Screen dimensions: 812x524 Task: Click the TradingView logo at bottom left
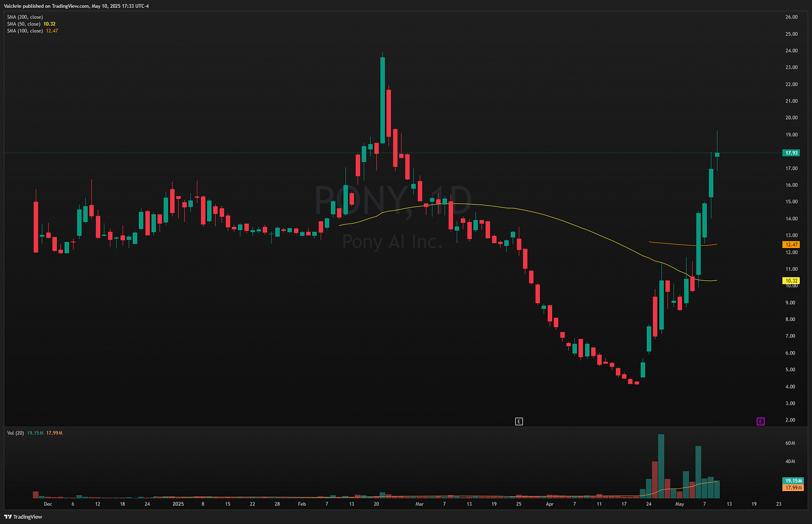coord(23,517)
